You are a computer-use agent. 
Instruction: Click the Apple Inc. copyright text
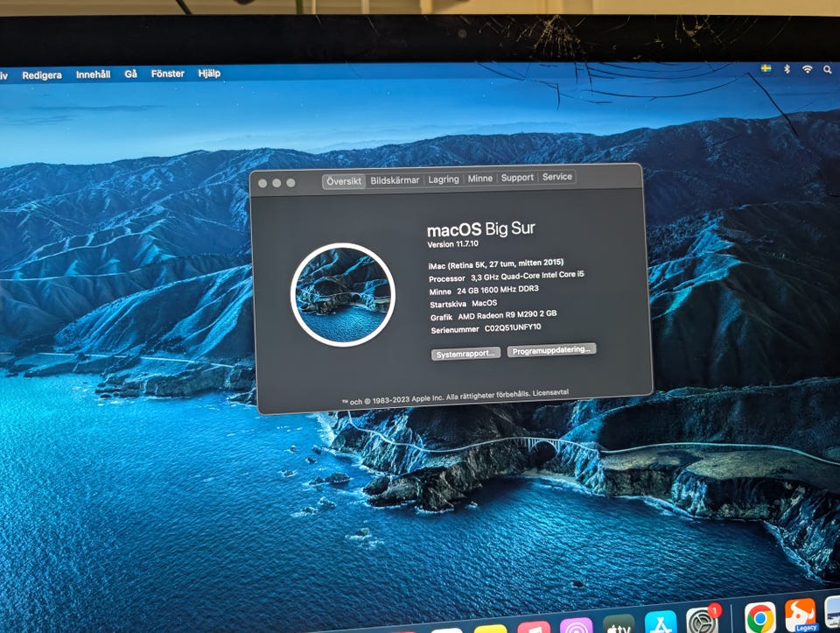point(436,398)
